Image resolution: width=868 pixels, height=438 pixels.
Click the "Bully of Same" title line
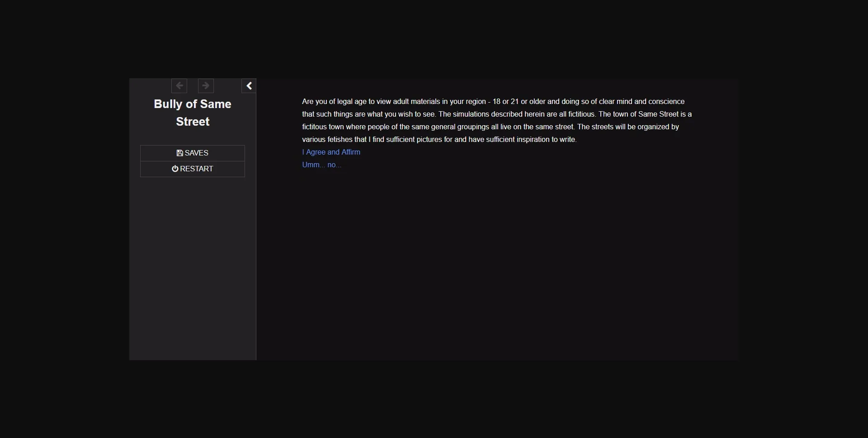click(193, 104)
